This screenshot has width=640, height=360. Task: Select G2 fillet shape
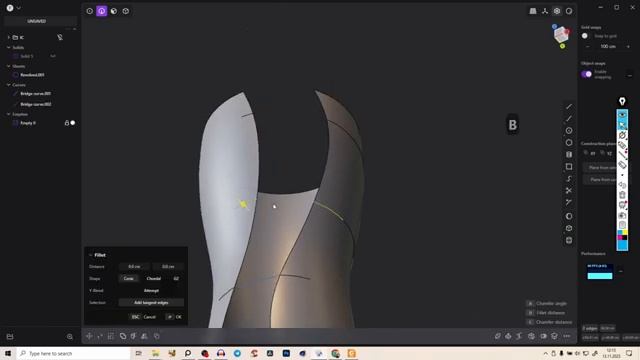[176, 278]
